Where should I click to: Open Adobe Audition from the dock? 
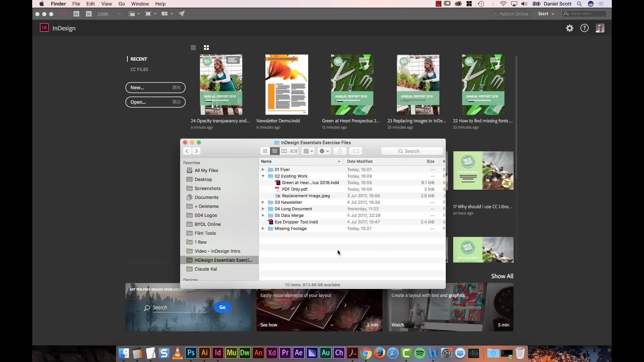[326, 353]
